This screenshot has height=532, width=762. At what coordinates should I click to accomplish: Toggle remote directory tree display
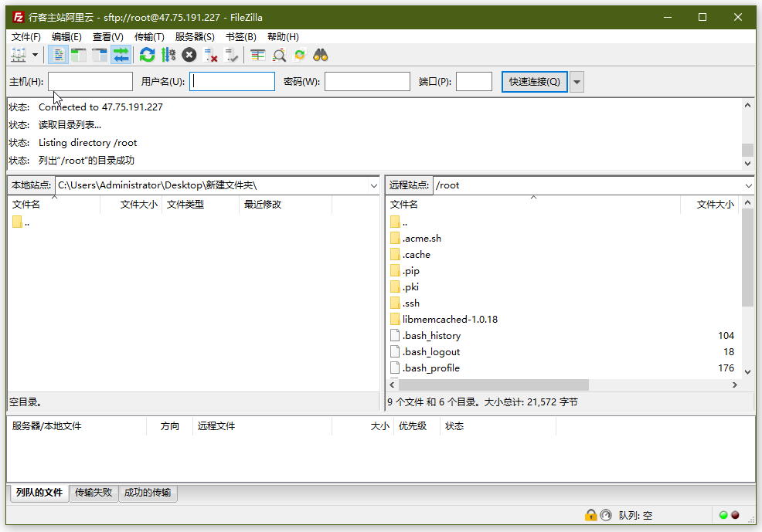click(100, 56)
